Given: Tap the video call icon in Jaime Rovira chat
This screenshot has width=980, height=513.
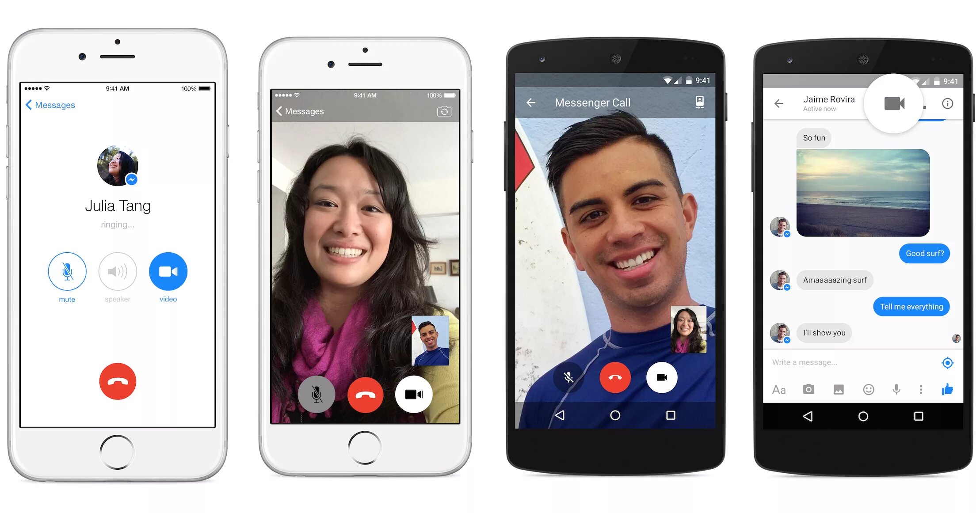Looking at the screenshot, I should pos(893,104).
